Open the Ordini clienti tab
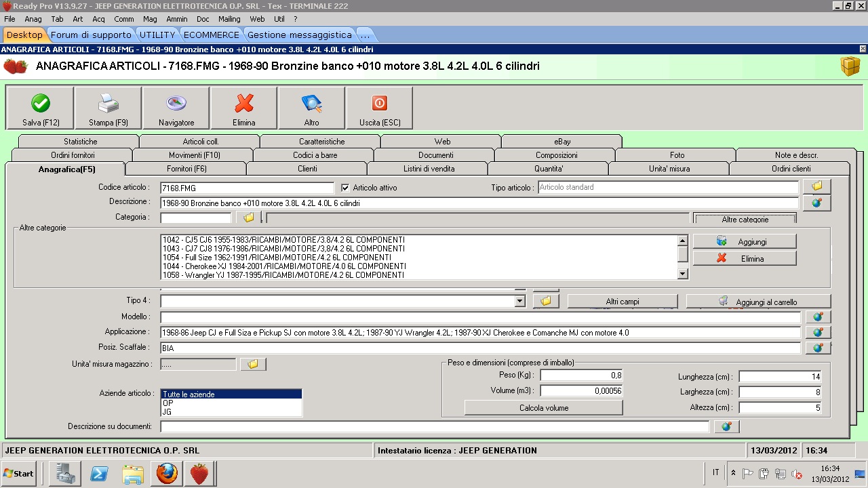This screenshot has height=488, width=868. click(x=791, y=169)
